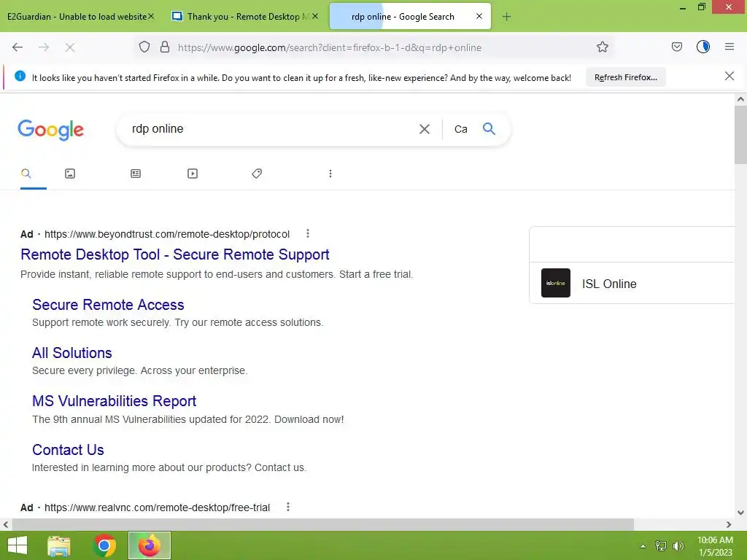Image resolution: width=747 pixels, height=560 pixels.
Task: Click the scroll right arrow
Action: 729,524
